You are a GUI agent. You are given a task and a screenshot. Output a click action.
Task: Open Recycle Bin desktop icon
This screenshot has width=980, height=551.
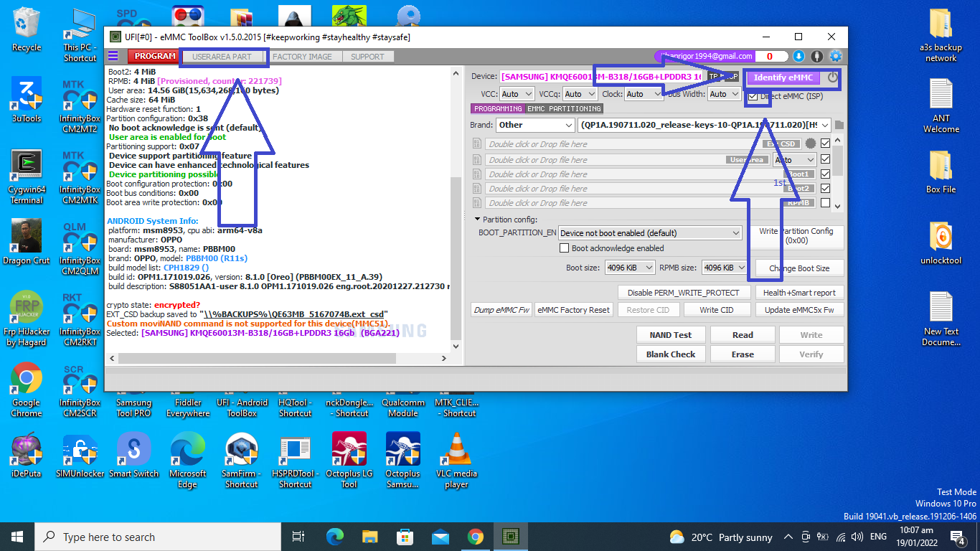point(27,29)
